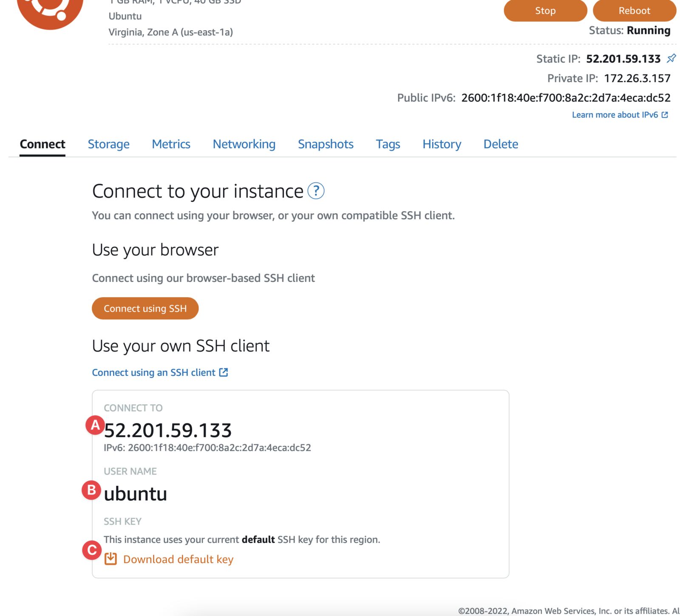This screenshot has width=680, height=616.
Task: Switch to the Tags tab
Action: click(x=388, y=144)
